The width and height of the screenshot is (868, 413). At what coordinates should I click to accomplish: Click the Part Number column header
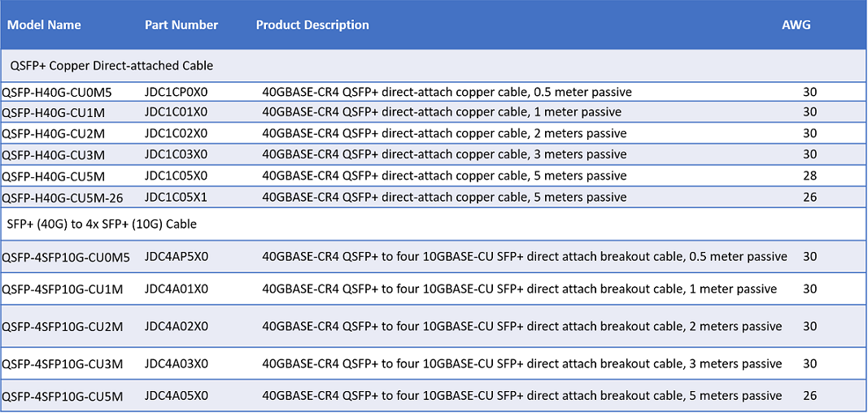[181, 25]
